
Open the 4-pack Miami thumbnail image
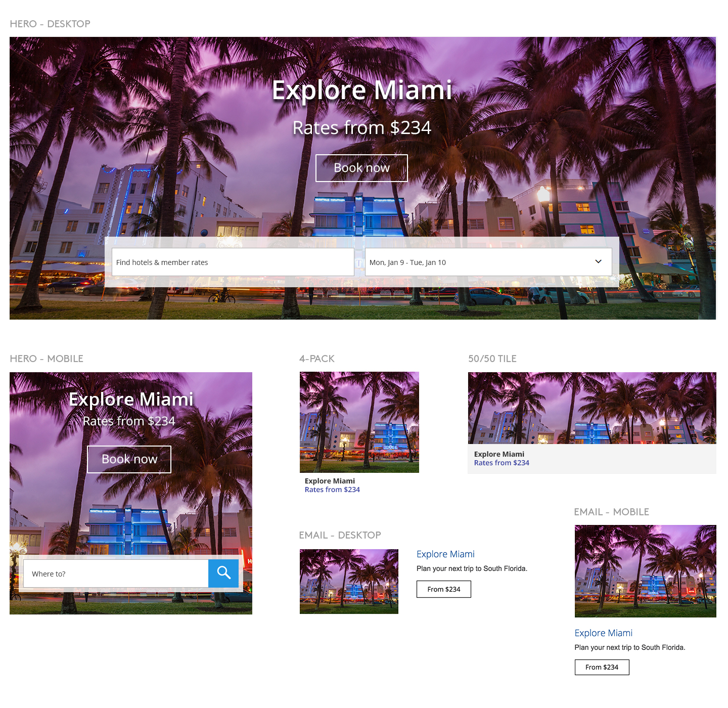(x=359, y=422)
